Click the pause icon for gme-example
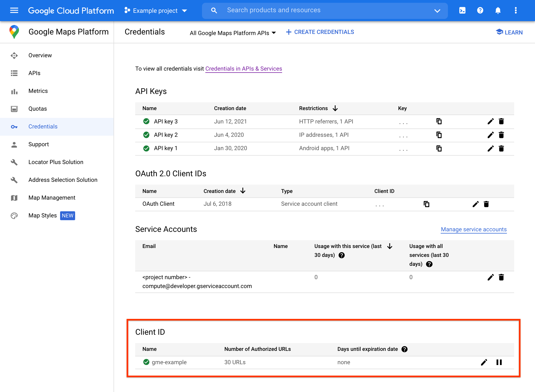Viewport: 535px width, 392px height. click(499, 362)
